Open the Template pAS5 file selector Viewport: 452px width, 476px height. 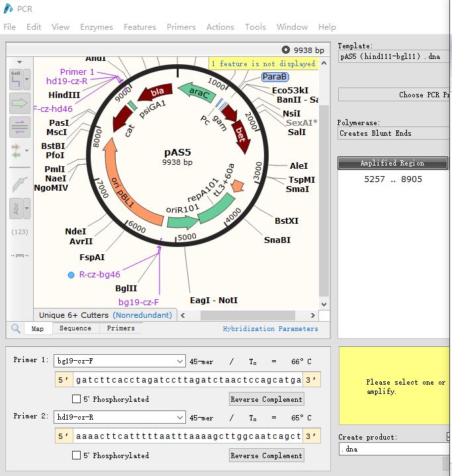click(x=394, y=56)
